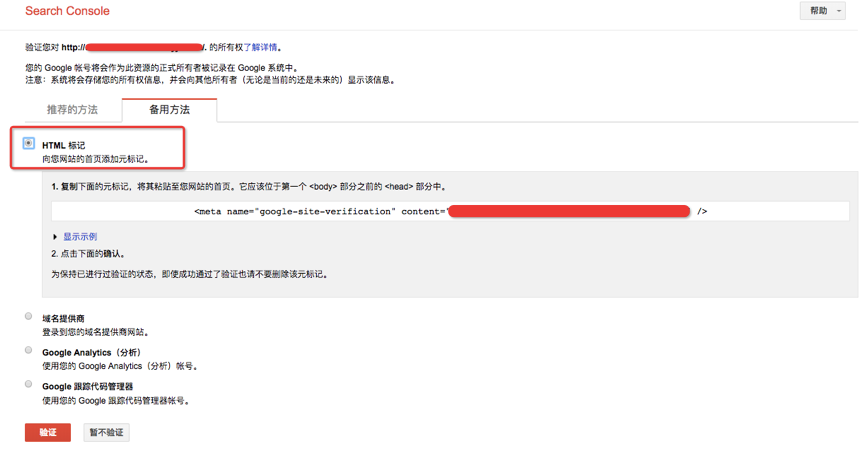Select the Google Analytics（分析）radio button
The image size is (865, 449).
(29, 351)
